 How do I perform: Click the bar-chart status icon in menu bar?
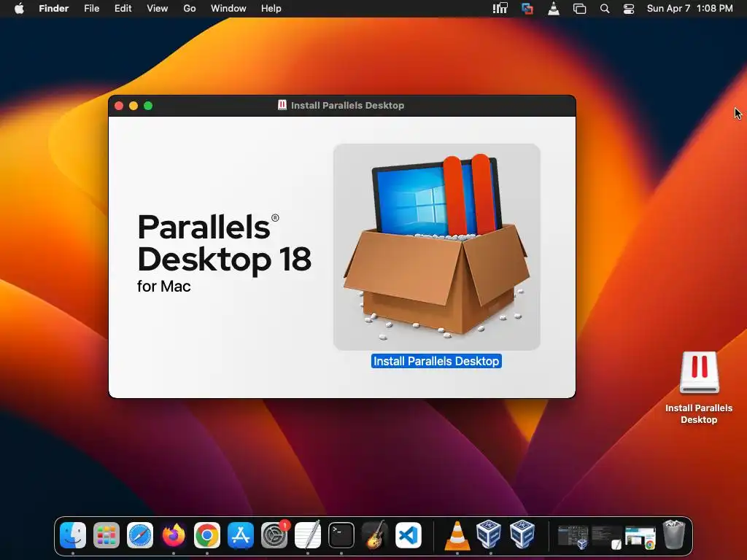coord(500,8)
